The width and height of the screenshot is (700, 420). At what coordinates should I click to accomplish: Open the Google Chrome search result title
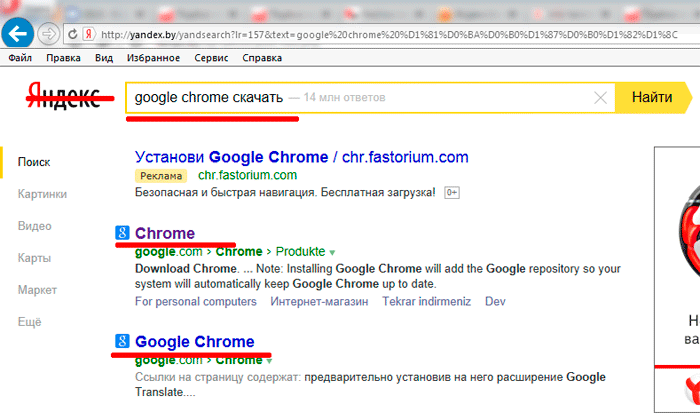point(195,342)
